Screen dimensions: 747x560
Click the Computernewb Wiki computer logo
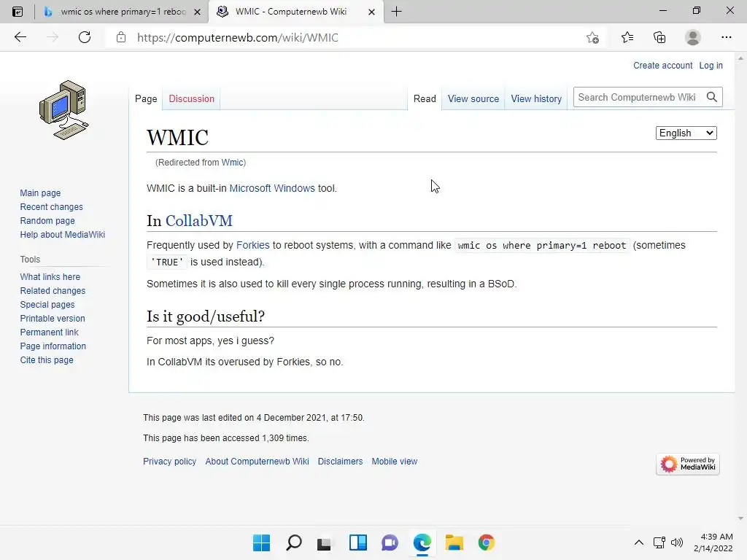(64, 110)
